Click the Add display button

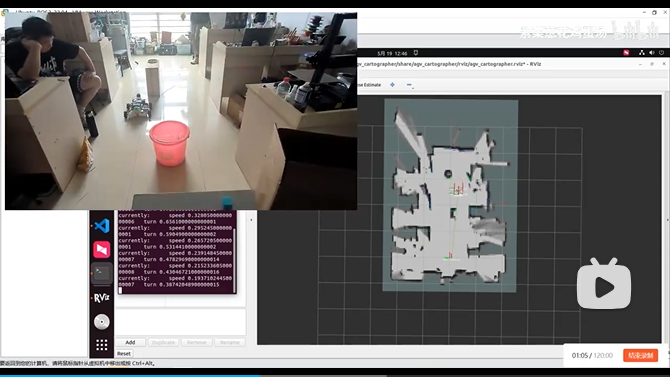click(130, 342)
